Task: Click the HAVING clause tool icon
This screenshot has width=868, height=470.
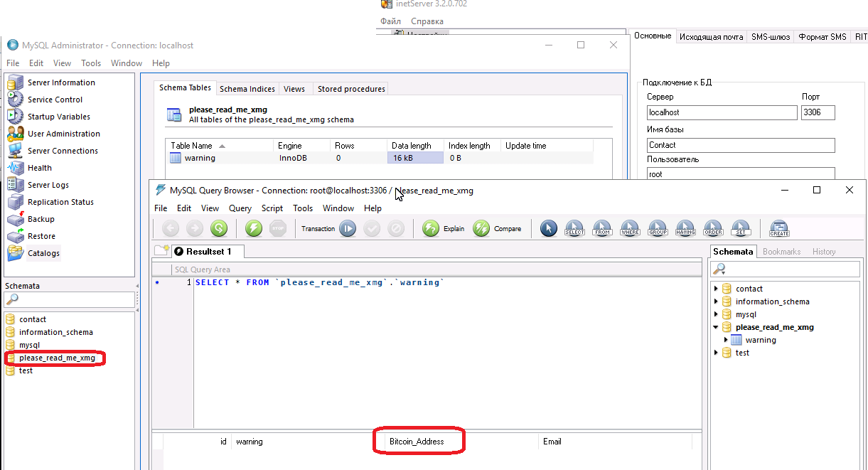Action: [x=685, y=228]
